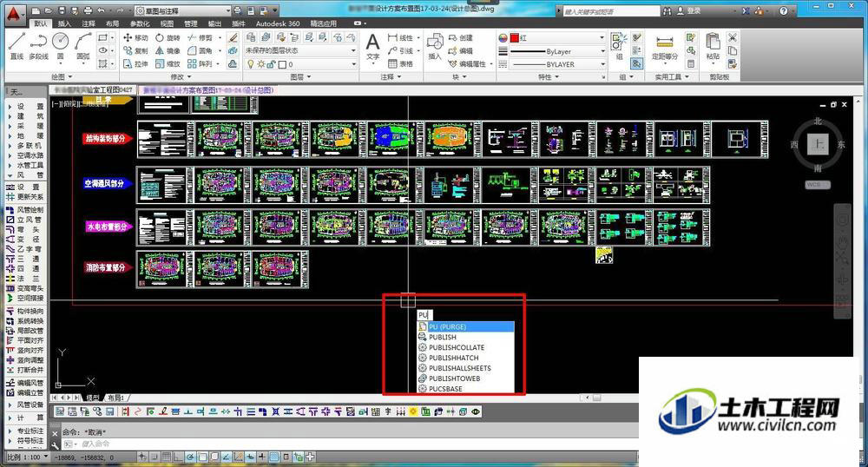Click the Erase icon in modify panel
868x467 pixels.
pyautogui.click(x=233, y=37)
